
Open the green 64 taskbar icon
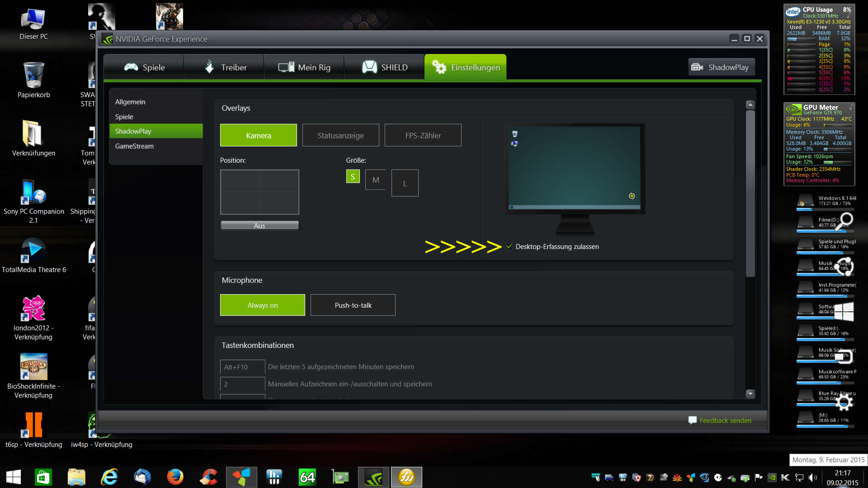click(307, 477)
